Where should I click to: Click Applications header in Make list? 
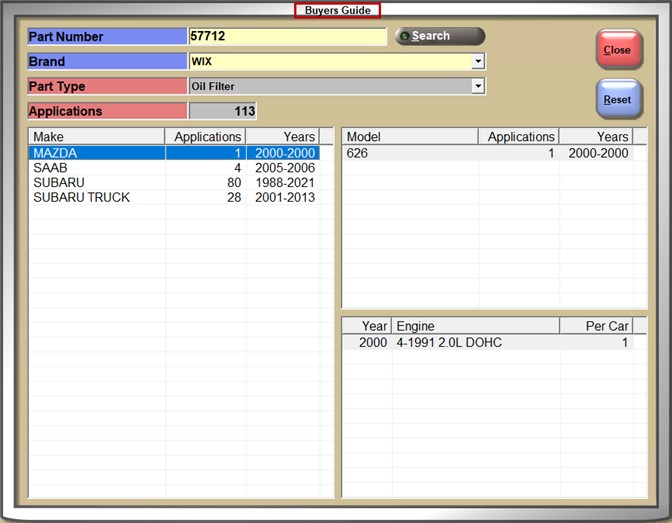(206, 136)
